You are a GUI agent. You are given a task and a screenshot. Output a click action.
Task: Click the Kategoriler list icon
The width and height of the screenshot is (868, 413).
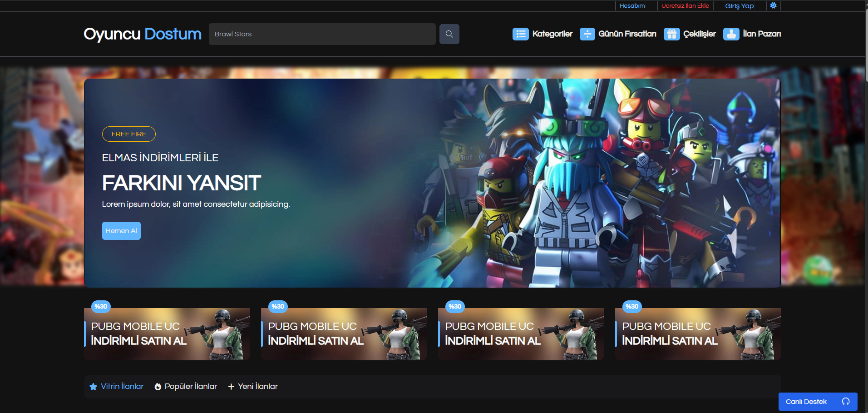click(520, 34)
